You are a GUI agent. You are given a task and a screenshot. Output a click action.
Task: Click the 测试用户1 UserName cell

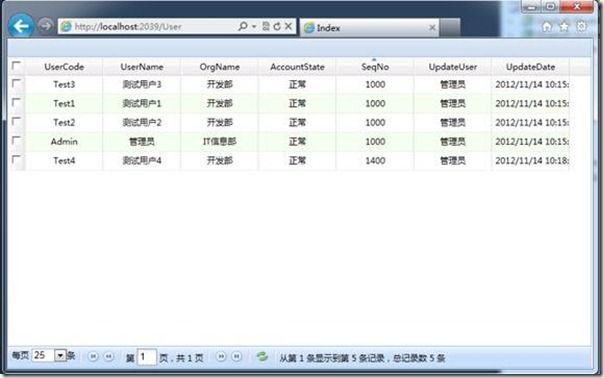(x=142, y=103)
